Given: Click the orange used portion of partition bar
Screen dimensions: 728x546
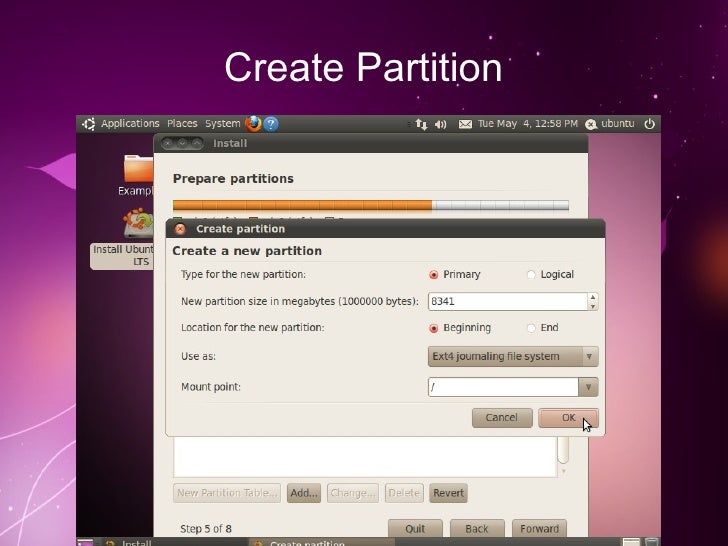Looking at the screenshot, I should pyautogui.click(x=302, y=205).
